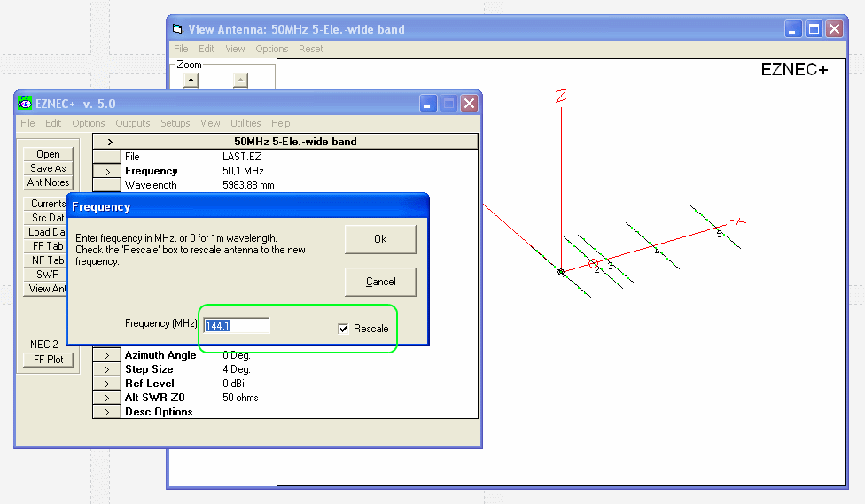Screen dimensions: 865x504
Task: Click the Wavelength value 5983,88 mm
Action: pos(248,185)
